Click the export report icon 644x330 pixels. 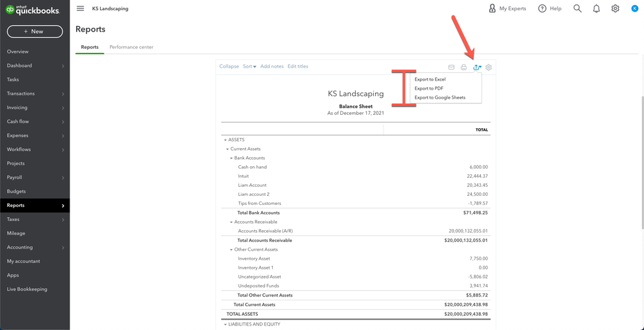(x=477, y=67)
